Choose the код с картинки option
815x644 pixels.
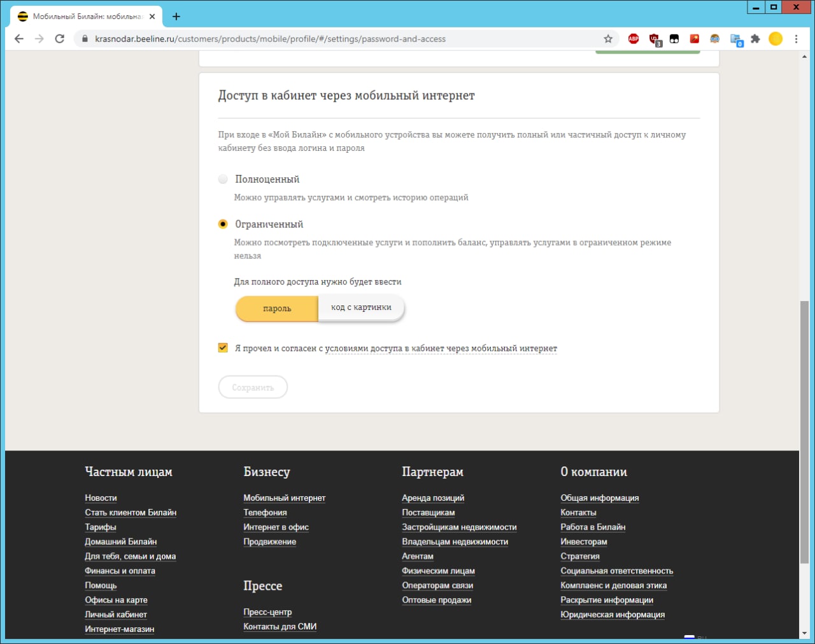pos(361,307)
